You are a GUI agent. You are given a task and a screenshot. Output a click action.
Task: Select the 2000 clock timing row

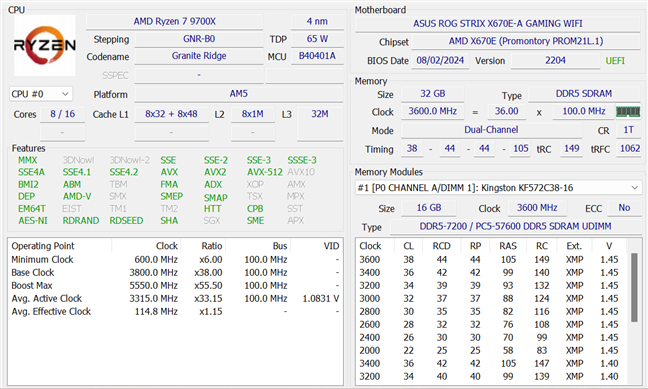[492, 351]
